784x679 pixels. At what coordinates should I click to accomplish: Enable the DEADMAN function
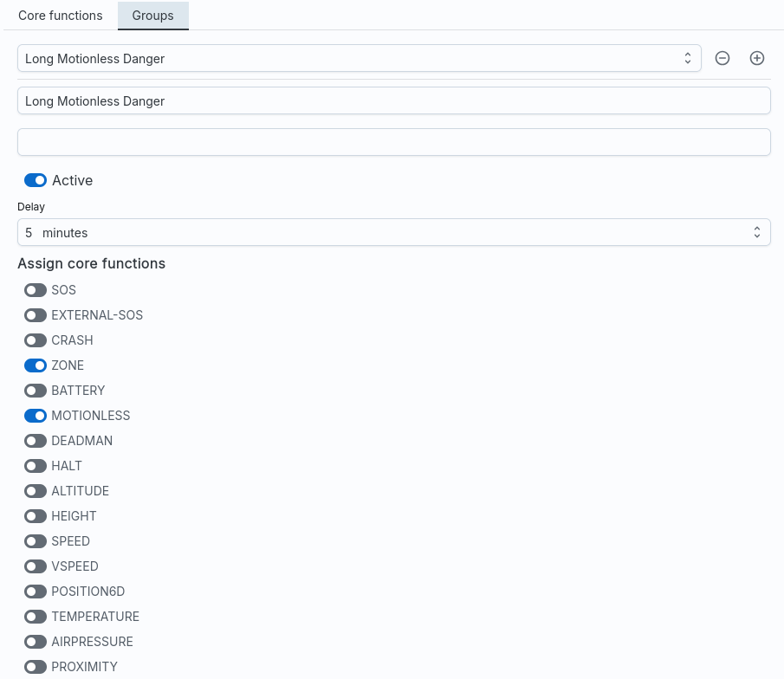pos(36,441)
